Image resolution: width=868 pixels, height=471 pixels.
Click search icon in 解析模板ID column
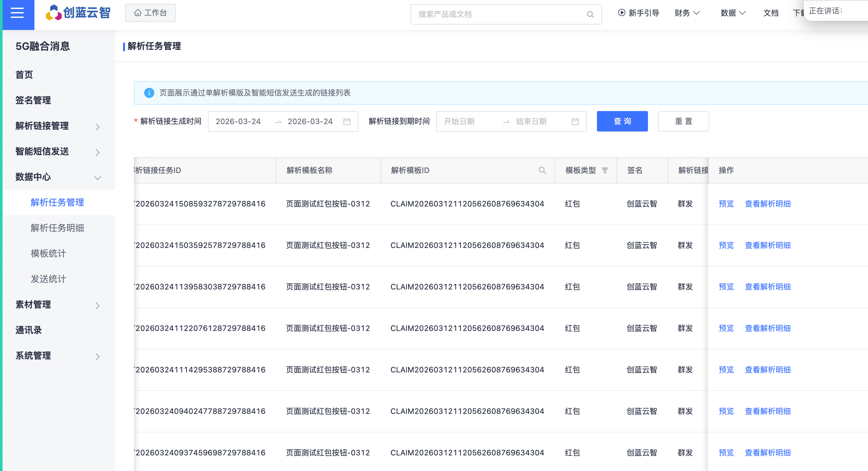point(542,171)
